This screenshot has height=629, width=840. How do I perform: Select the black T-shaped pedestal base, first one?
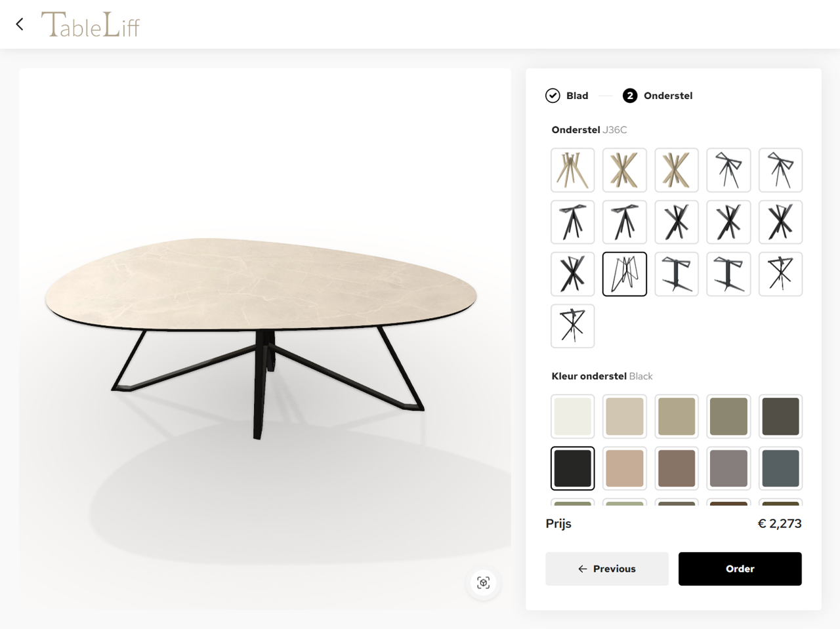677,274
